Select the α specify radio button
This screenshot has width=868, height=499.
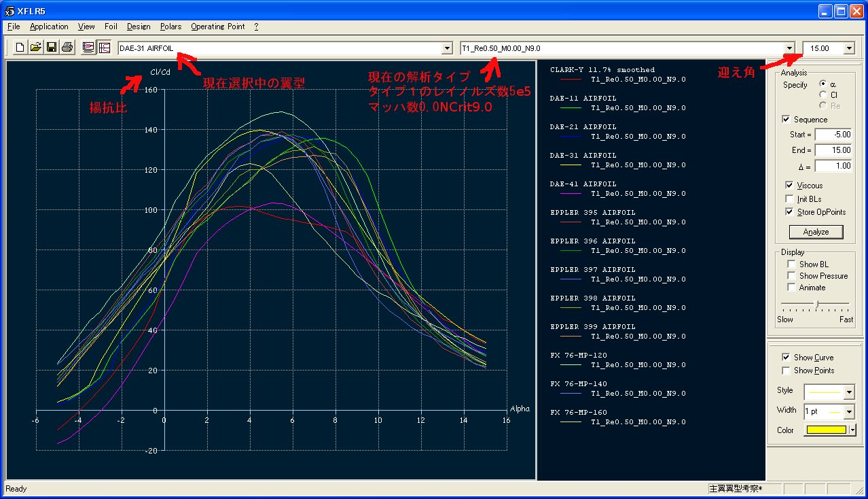[825, 84]
